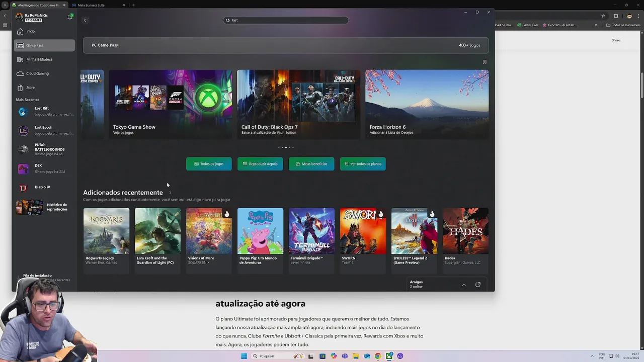This screenshot has height=362, width=644.
Task: Open Chrome profile avatar
Action: [x=629, y=16]
